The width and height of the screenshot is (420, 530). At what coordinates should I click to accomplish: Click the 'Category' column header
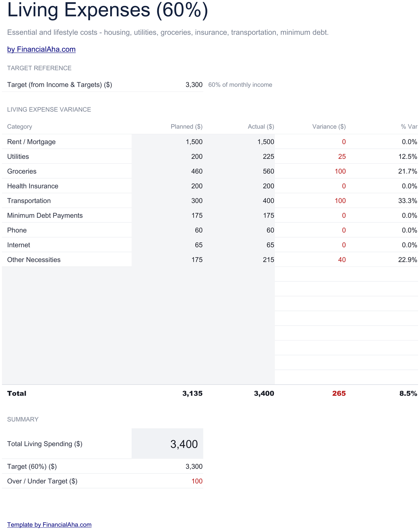point(20,127)
